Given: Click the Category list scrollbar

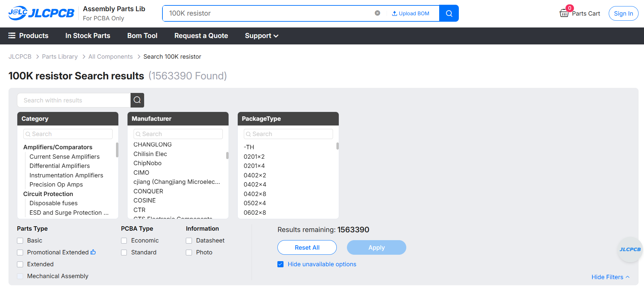Looking at the screenshot, I should tap(117, 150).
